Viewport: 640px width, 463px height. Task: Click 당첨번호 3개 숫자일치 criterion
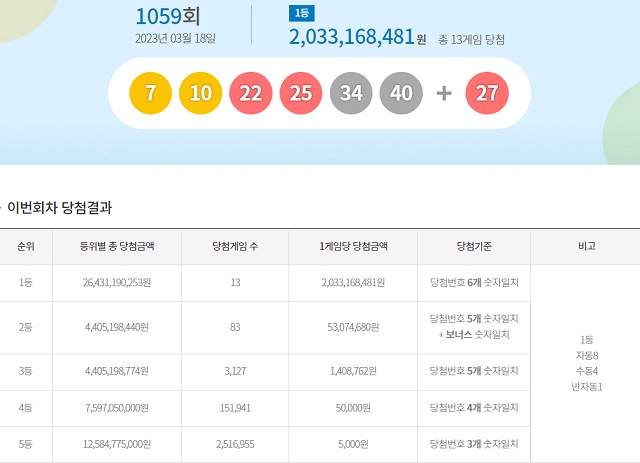point(474,444)
